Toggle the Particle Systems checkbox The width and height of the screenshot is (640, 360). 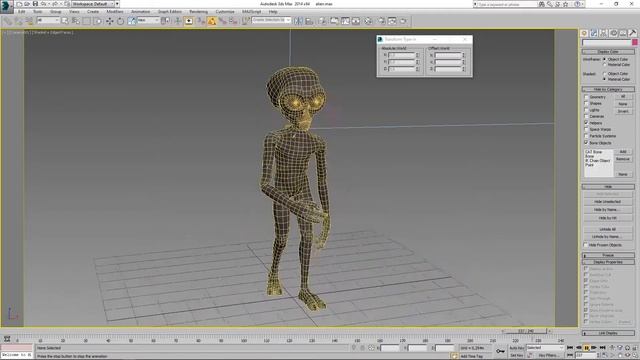click(587, 136)
